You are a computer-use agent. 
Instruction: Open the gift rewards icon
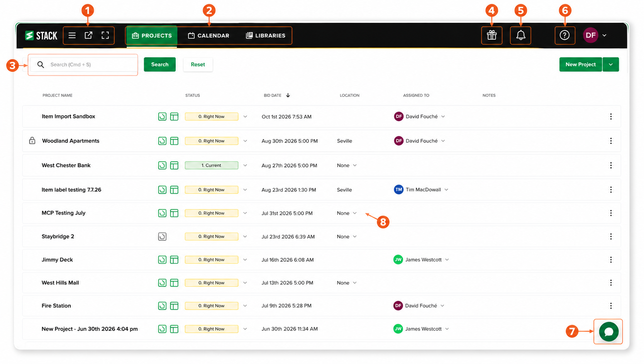pos(491,36)
